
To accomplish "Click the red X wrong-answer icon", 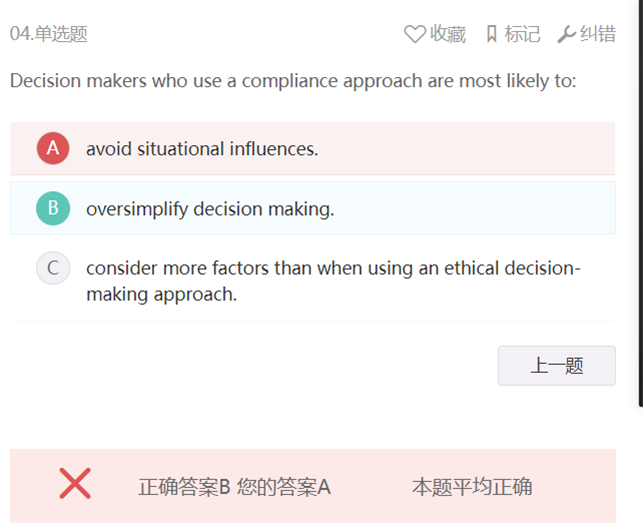I will click(75, 483).
